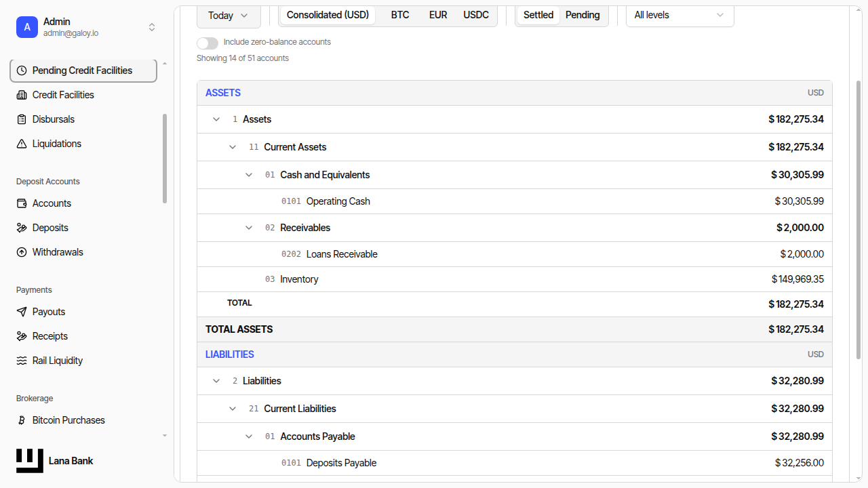Image resolution: width=868 pixels, height=488 pixels.
Task: Collapse the Current Liabilities row
Action: pos(233,409)
